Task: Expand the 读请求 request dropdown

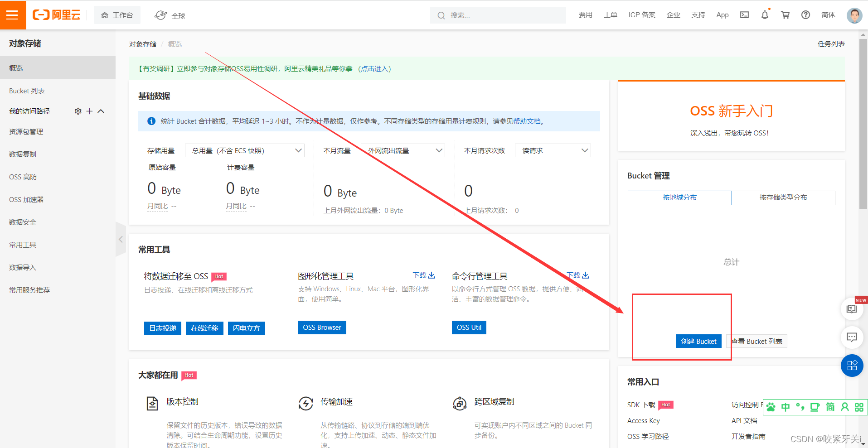Action: (x=553, y=150)
